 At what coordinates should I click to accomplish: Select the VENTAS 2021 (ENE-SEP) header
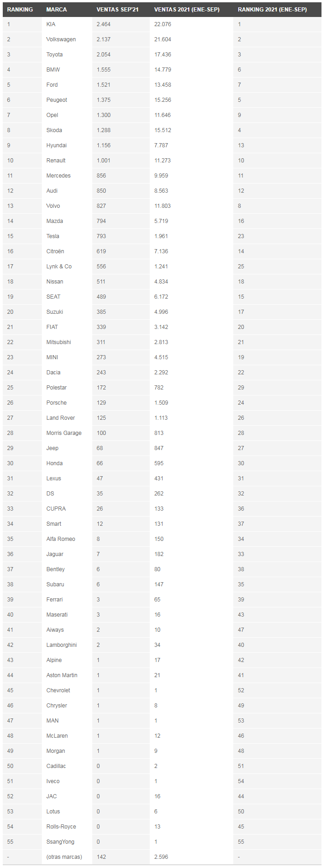186,9
